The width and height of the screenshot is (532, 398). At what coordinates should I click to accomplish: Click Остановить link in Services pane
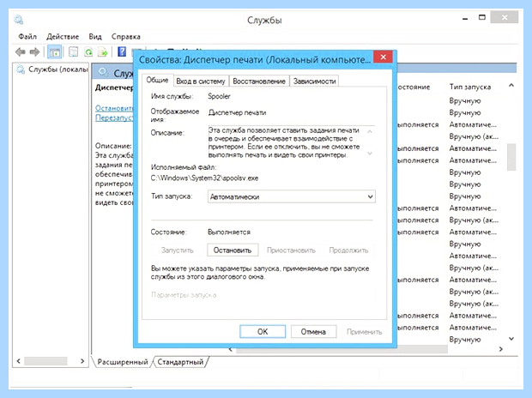pos(114,108)
